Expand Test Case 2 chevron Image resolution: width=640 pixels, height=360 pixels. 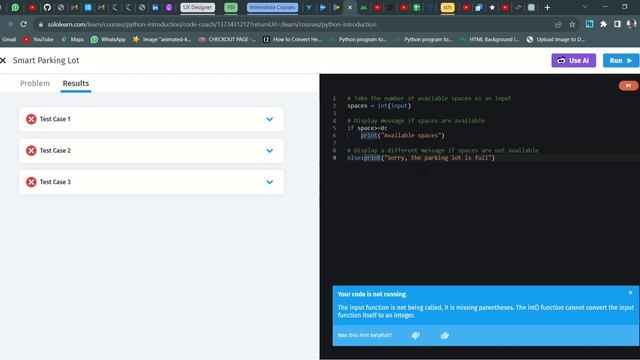269,151
